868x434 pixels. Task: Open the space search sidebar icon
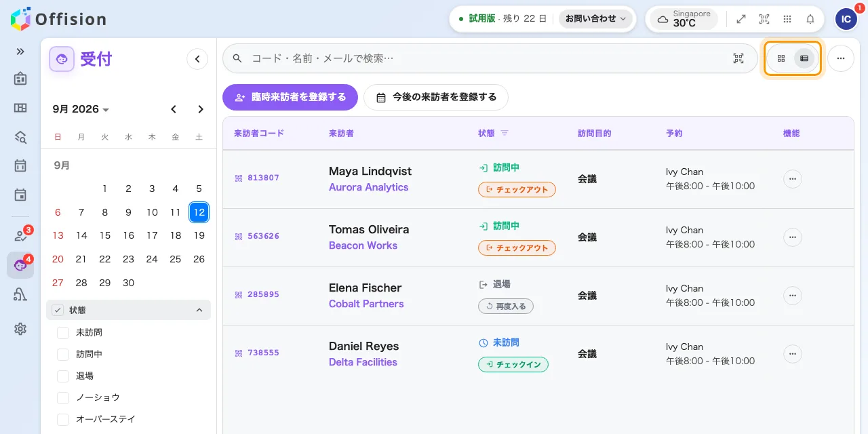(x=20, y=137)
